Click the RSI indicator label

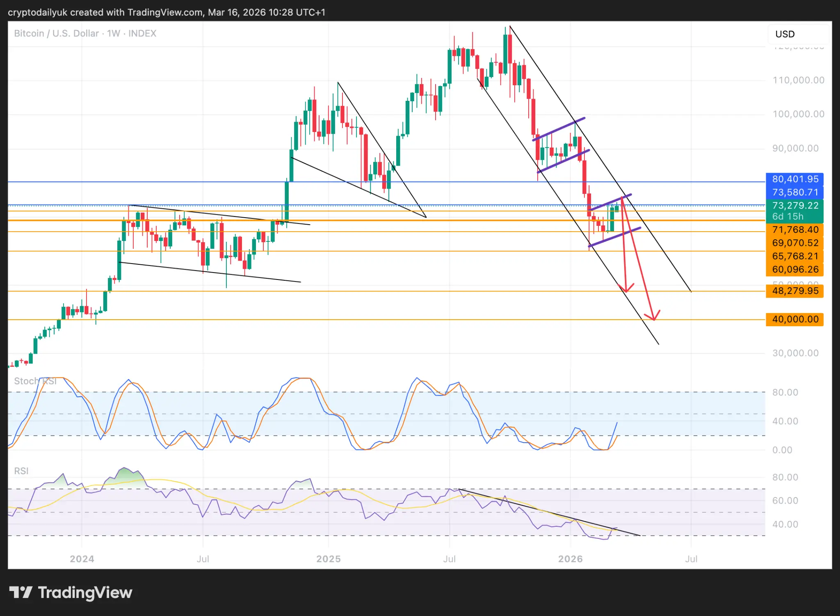pyautogui.click(x=21, y=471)
